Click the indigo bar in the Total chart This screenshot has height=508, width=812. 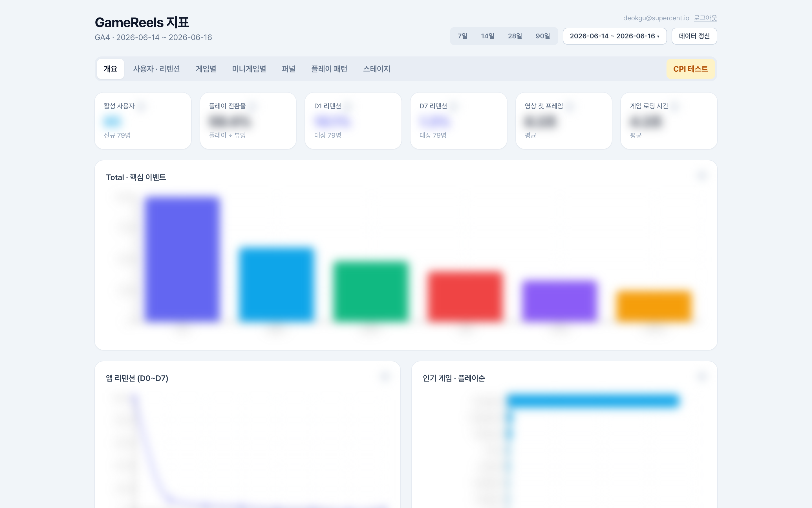[182, 259]
